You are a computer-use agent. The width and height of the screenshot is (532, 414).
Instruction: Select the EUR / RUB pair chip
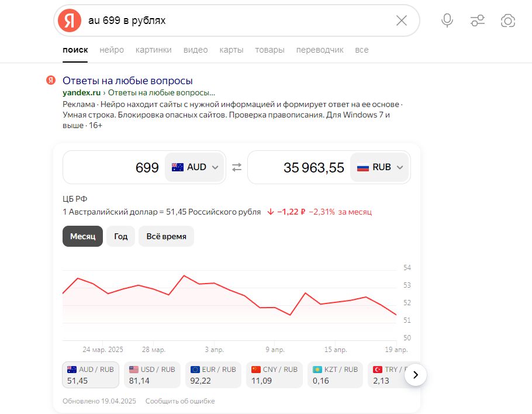213,375
